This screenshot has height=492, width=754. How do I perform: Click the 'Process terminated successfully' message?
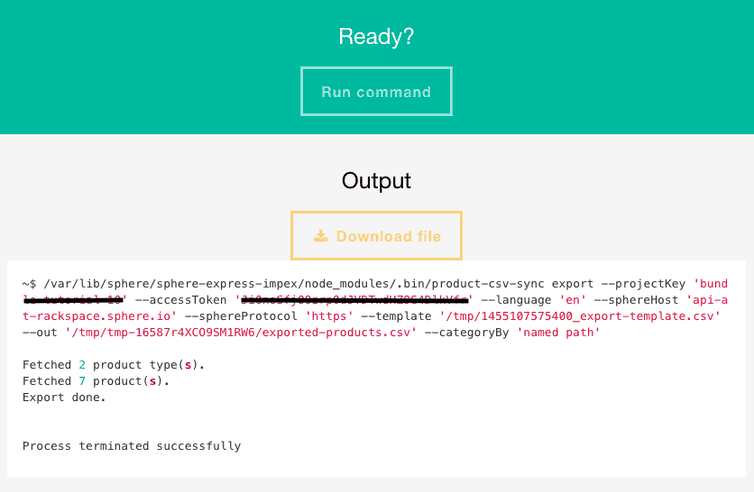click(x=131, y=446)
